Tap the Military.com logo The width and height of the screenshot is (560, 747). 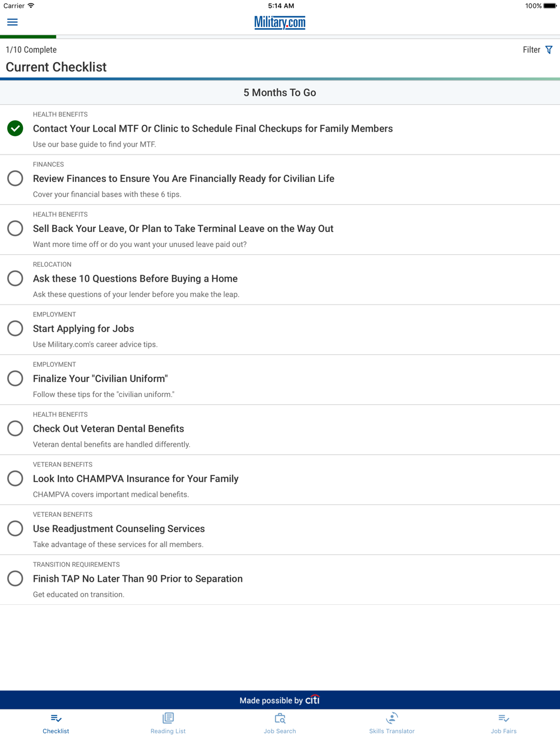pos(280,22)
